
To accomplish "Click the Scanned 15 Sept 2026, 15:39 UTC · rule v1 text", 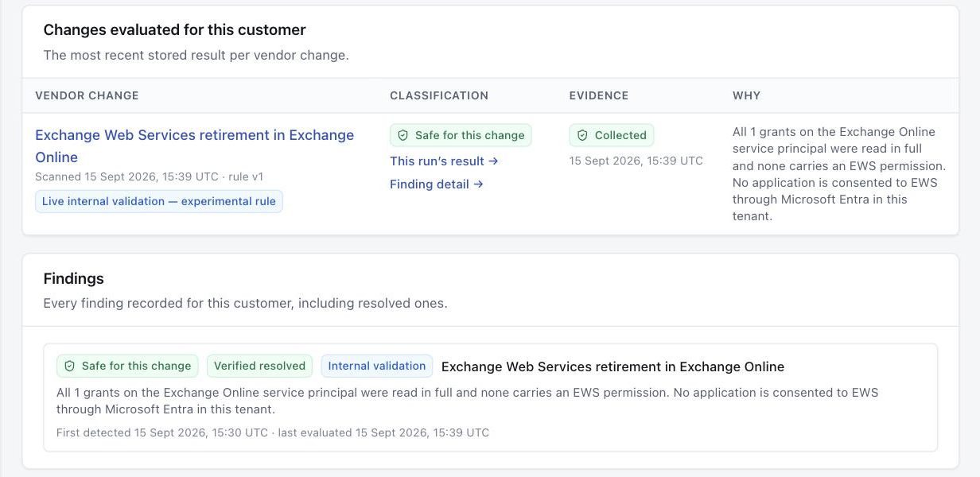I will (150, 176).
